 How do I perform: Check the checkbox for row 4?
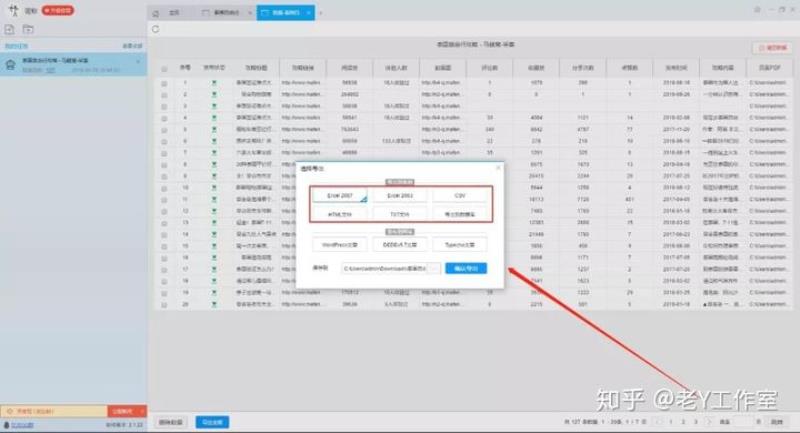click(164, 117)
